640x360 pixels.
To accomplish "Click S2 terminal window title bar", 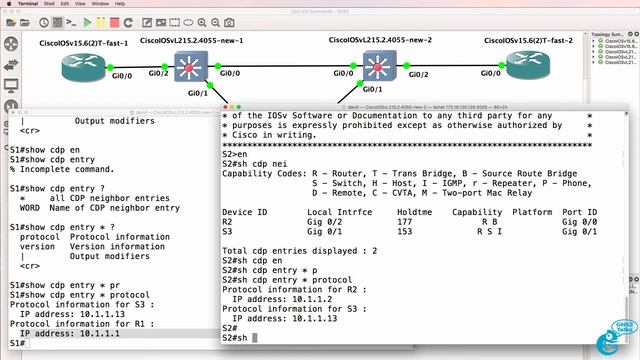I will (x=424, y=107).
